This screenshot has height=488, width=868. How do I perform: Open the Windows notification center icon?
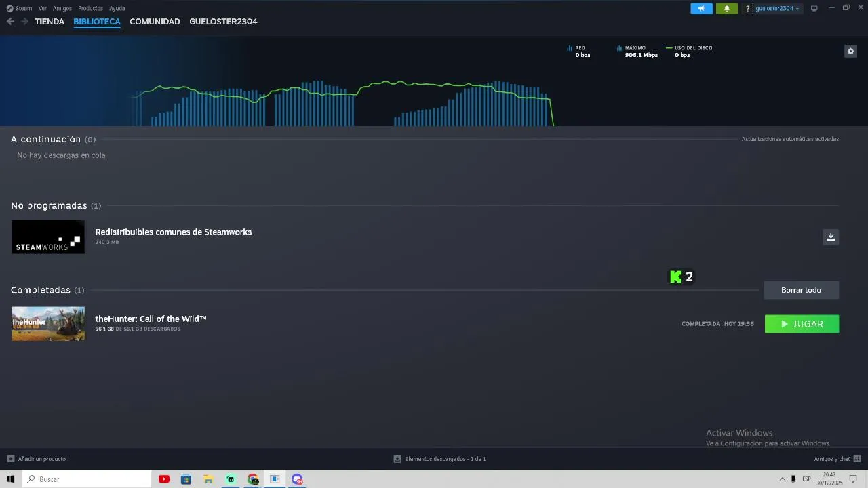tap(853, 479)
